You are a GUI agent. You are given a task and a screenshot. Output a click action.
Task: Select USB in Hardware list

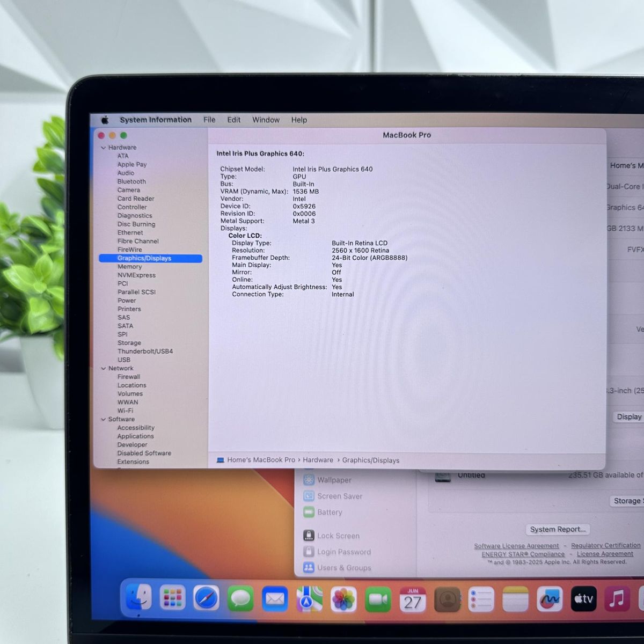[x=124, y=360]
